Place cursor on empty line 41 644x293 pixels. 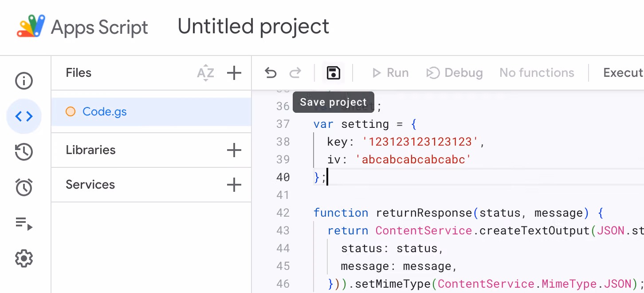pos(479,195)
